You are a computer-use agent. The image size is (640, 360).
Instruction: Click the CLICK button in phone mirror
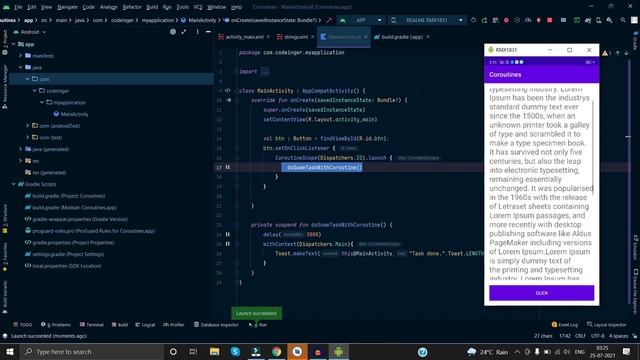tap(542, 293)
